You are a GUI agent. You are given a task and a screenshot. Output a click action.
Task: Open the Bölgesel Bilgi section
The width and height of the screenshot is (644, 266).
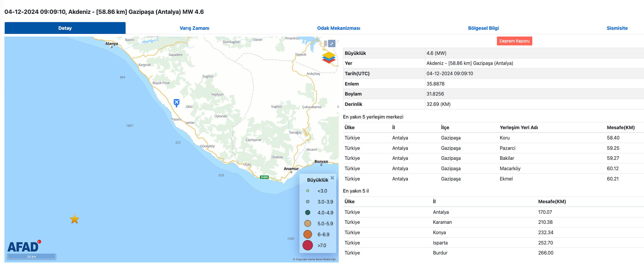click(483, 28)
